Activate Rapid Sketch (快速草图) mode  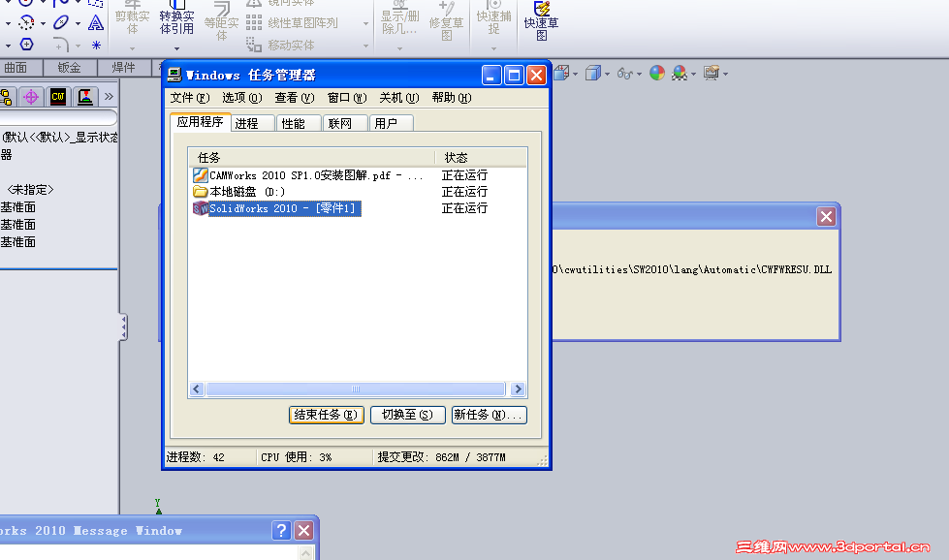tap(541, 24)
